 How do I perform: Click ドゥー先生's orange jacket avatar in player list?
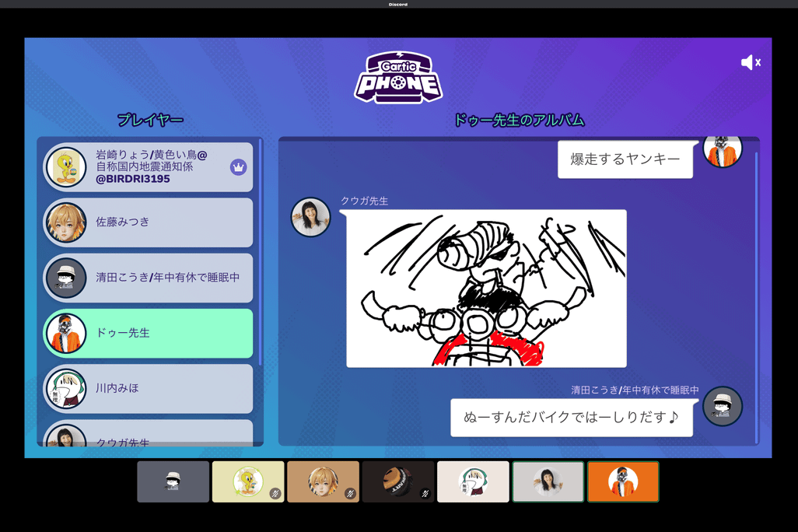click(65, 334)
